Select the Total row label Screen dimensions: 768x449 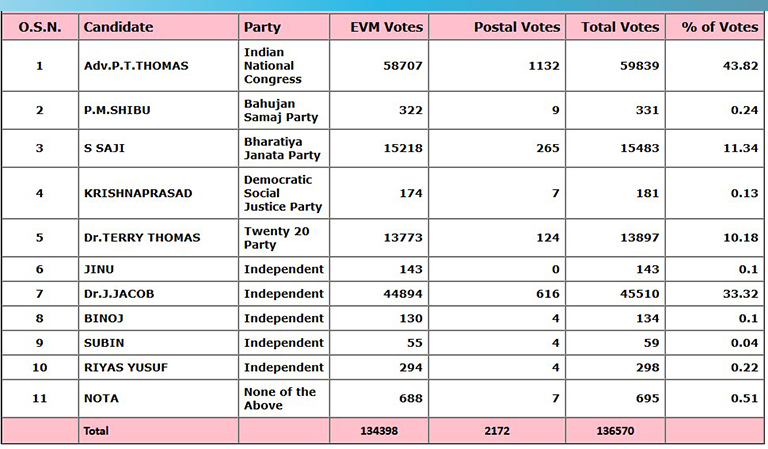pos(97,431)
